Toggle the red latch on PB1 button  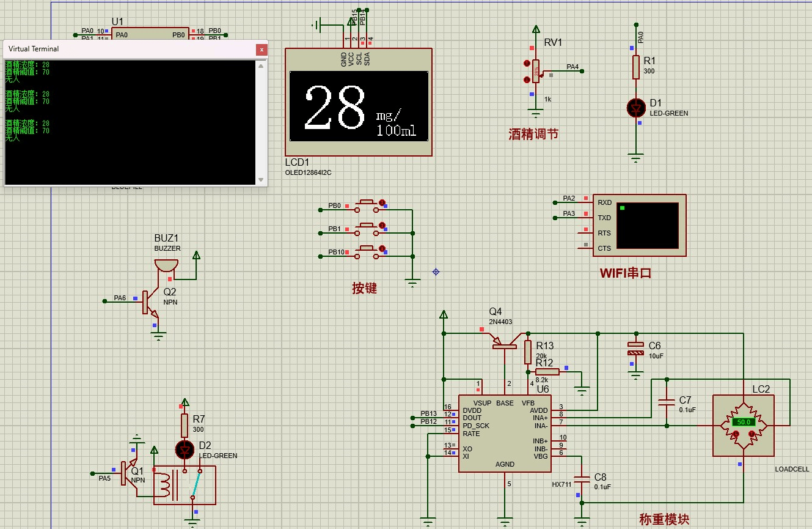[x=382, y=226]
